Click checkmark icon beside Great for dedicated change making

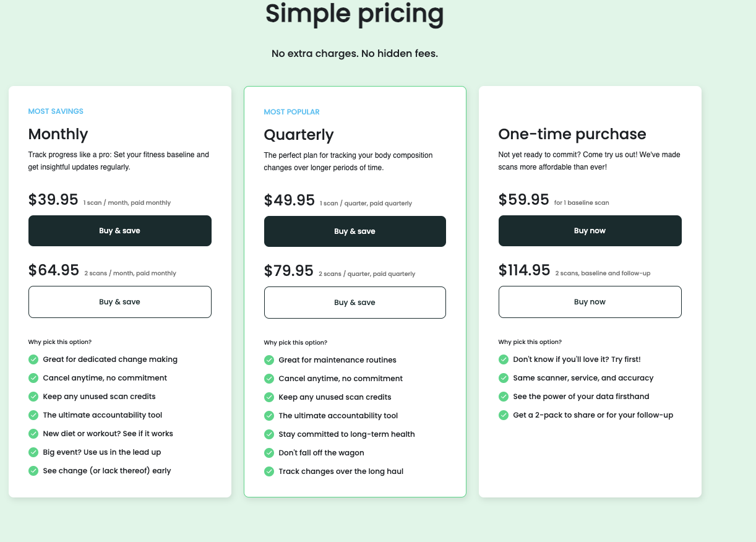[x=33, y=359]
